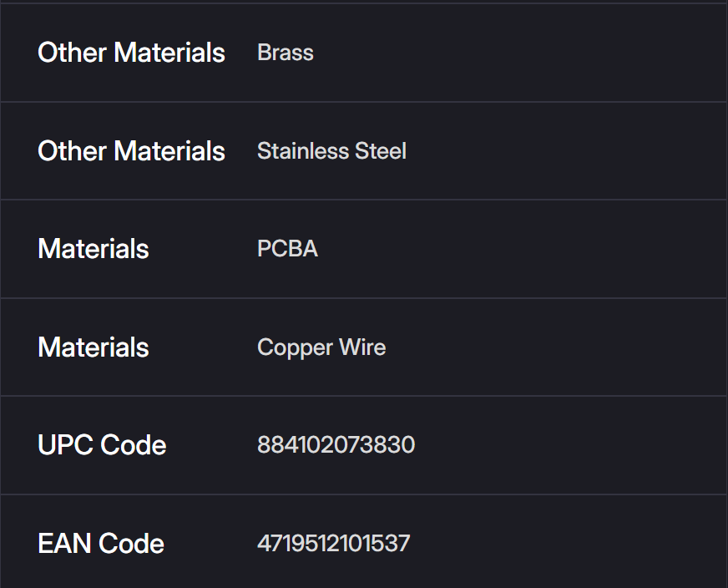Click the UPC number 884102073830

tap(336, 445)
